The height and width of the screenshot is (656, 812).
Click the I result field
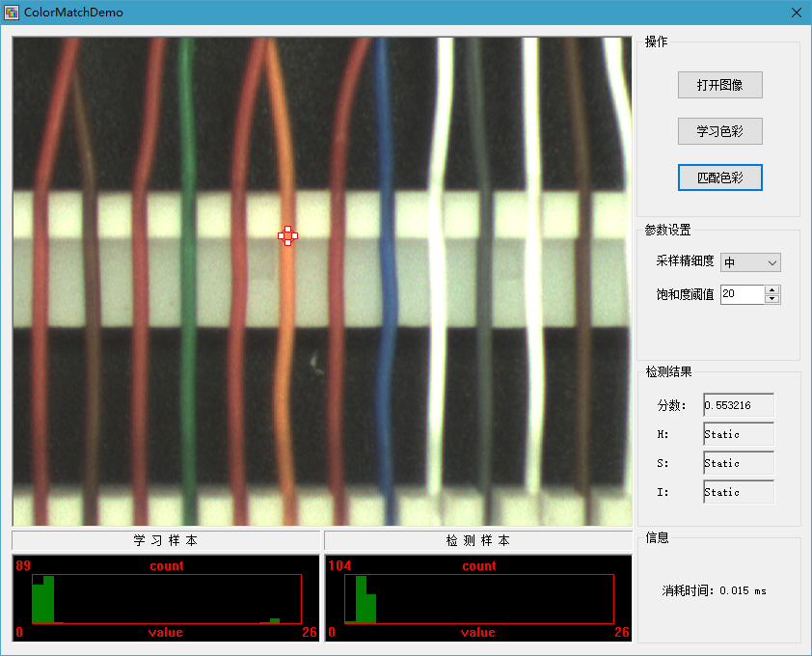point(738,492)
